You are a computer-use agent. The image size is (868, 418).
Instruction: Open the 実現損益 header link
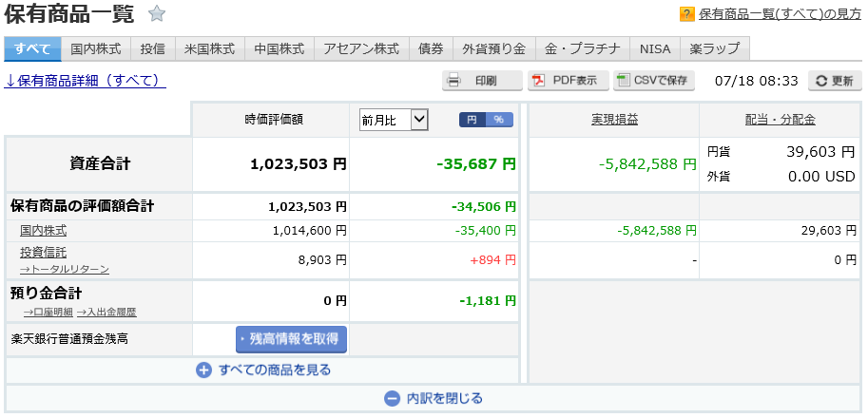(614, 120)
